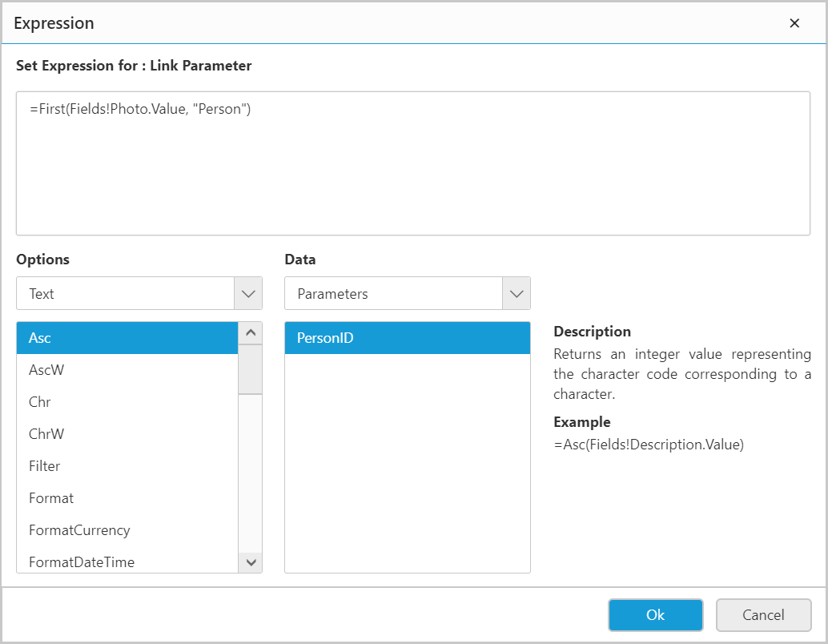Select the Filter function item

pos(127,466)
